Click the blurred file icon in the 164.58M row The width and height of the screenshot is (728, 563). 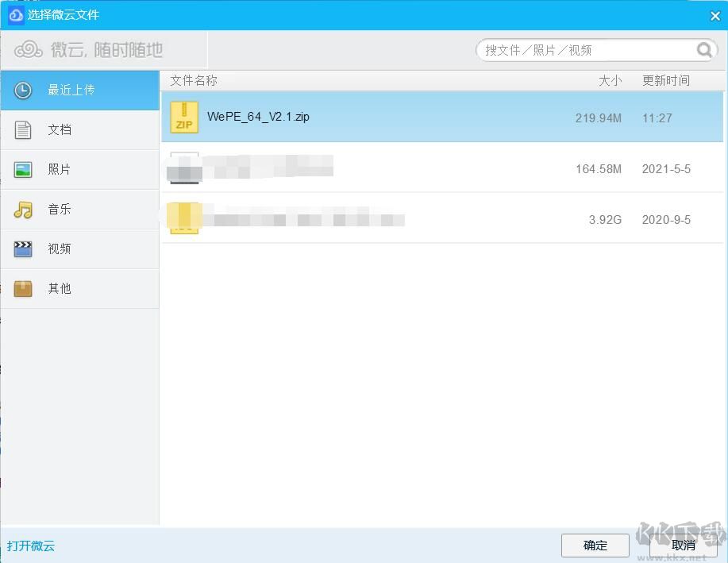pyautogui.click(x=184, y=168)
